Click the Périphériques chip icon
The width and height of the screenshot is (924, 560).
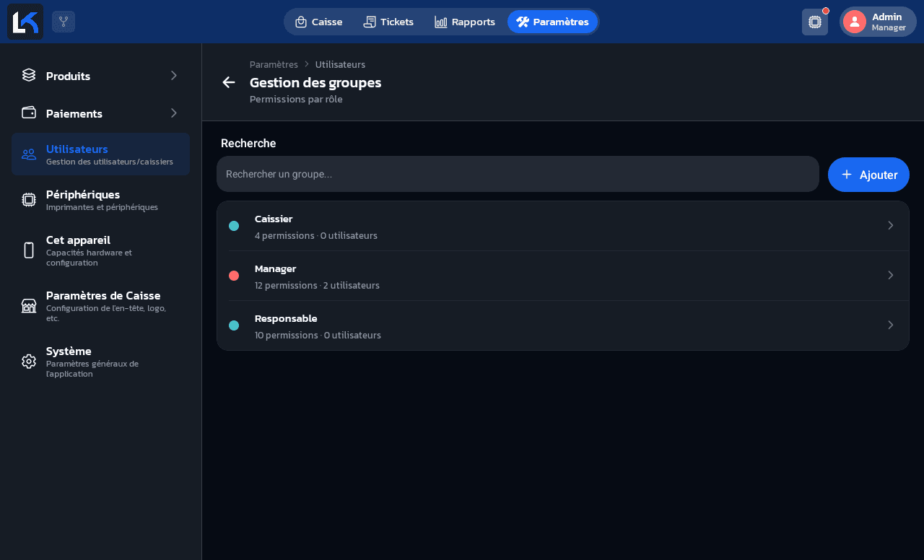coord(29,200)
